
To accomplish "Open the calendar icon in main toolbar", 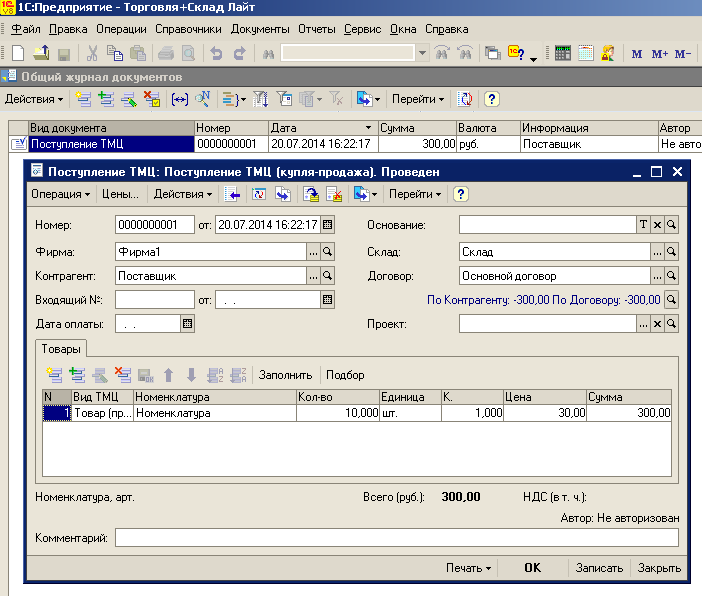I will tap(586, 54).
